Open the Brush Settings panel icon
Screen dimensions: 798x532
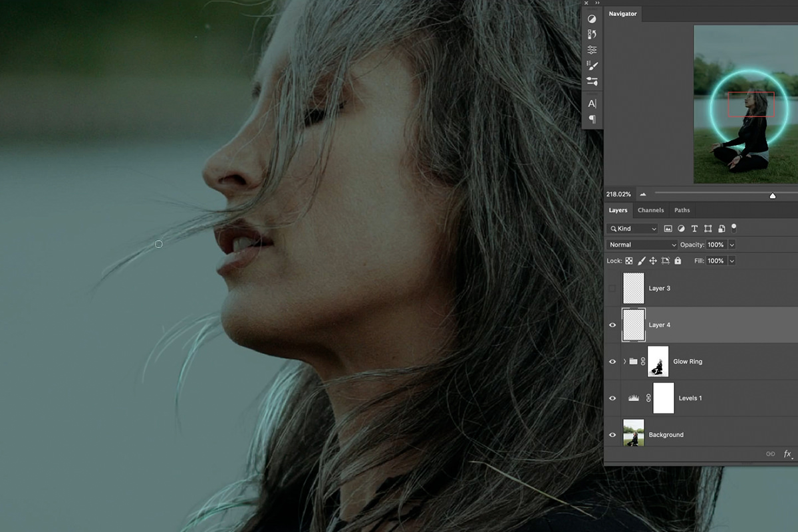pyautogui.click(x=592, y=65)
